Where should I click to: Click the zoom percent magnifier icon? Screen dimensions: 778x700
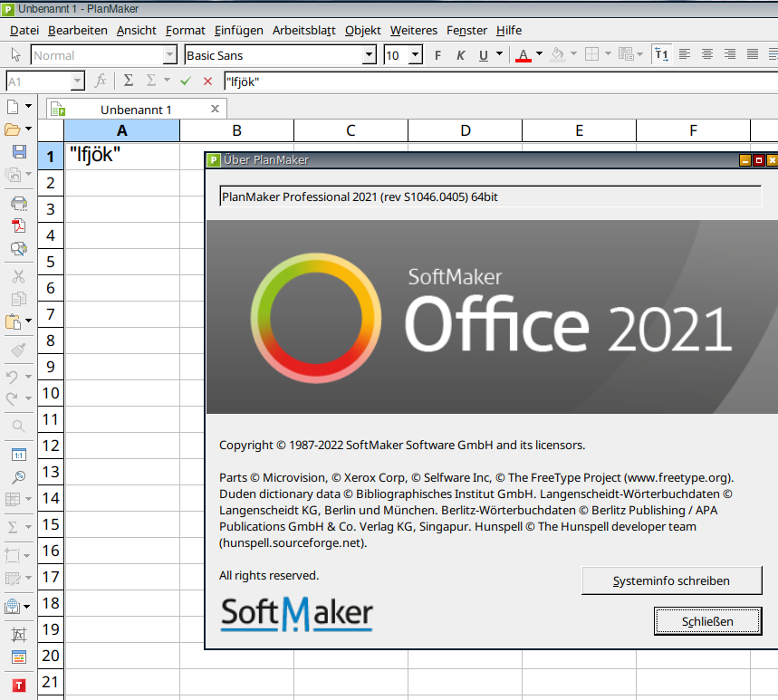point(19,476)
